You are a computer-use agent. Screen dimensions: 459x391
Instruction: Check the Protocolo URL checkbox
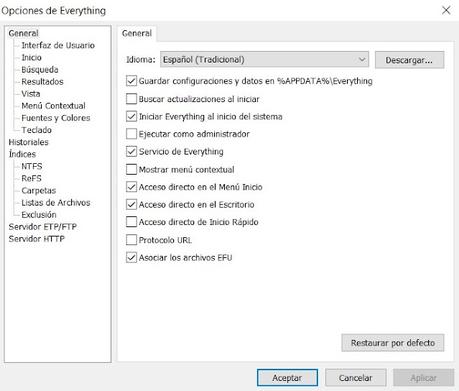coord(131,240)
